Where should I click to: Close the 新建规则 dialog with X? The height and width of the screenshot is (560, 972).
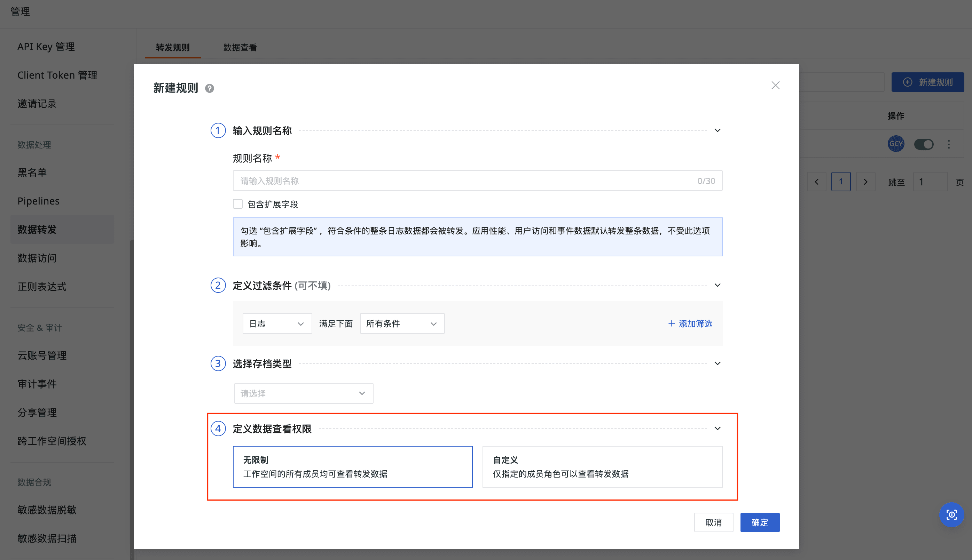(775, 85)
